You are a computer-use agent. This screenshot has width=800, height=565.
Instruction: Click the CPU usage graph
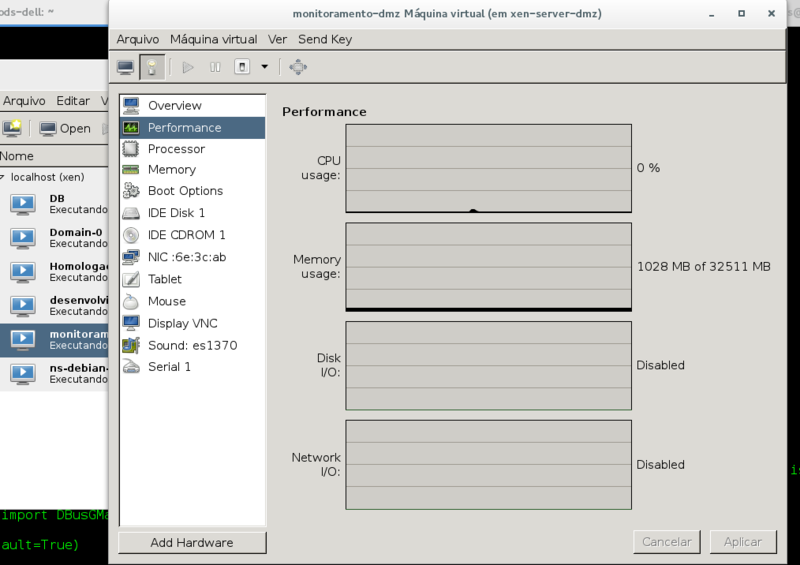pos(488,168)
